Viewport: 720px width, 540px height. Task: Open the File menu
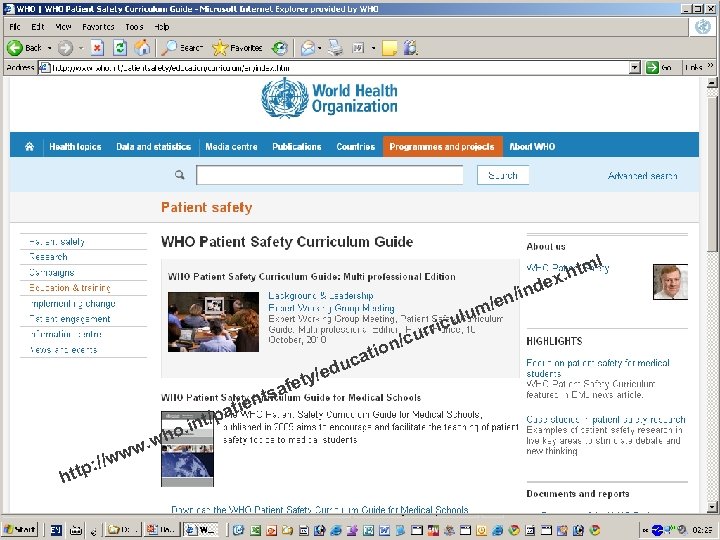pyautogui.click(x=15, y=27)
